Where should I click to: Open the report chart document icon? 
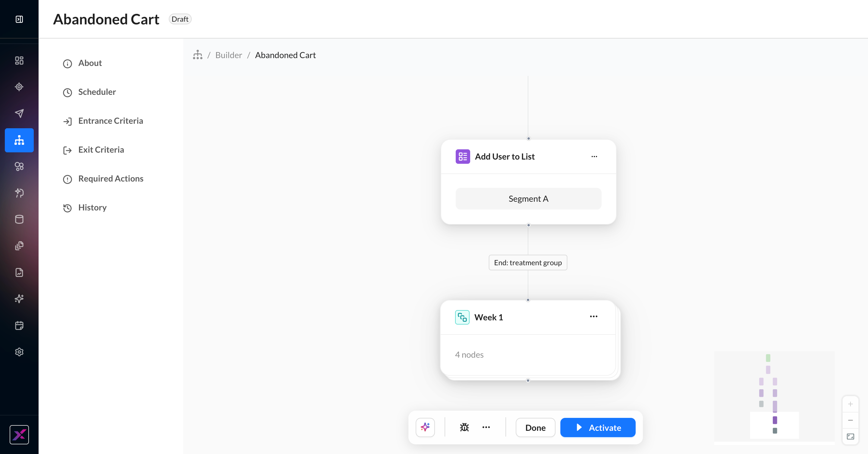[x=19, y=272]
